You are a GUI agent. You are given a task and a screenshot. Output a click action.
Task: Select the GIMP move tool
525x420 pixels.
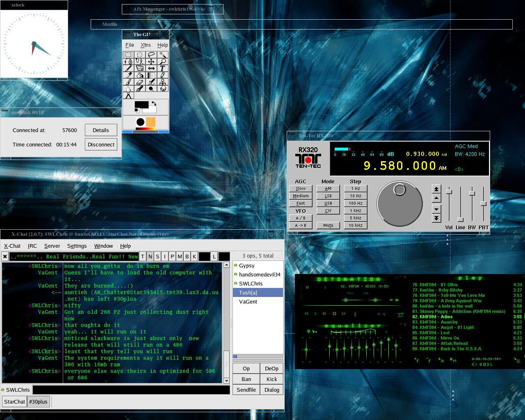(151, 62)
